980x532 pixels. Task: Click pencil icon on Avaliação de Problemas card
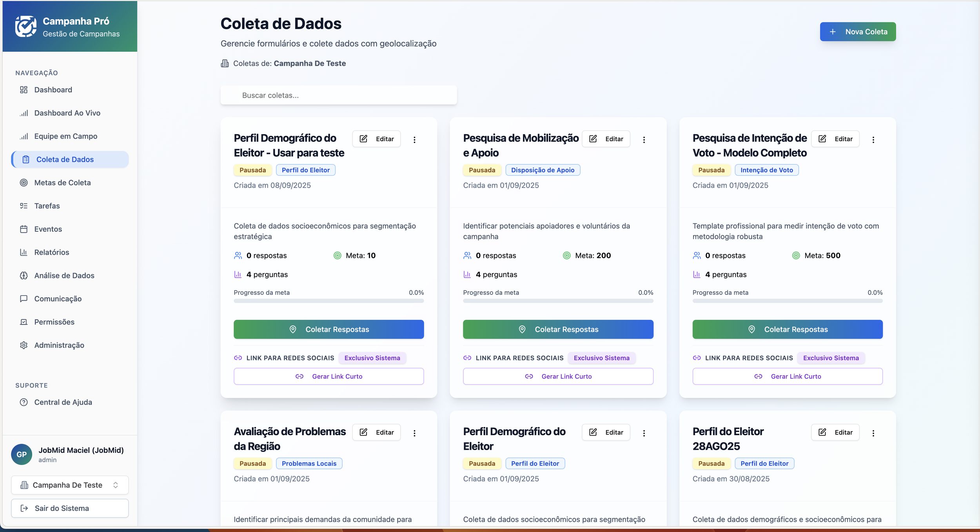coord(363,432)
